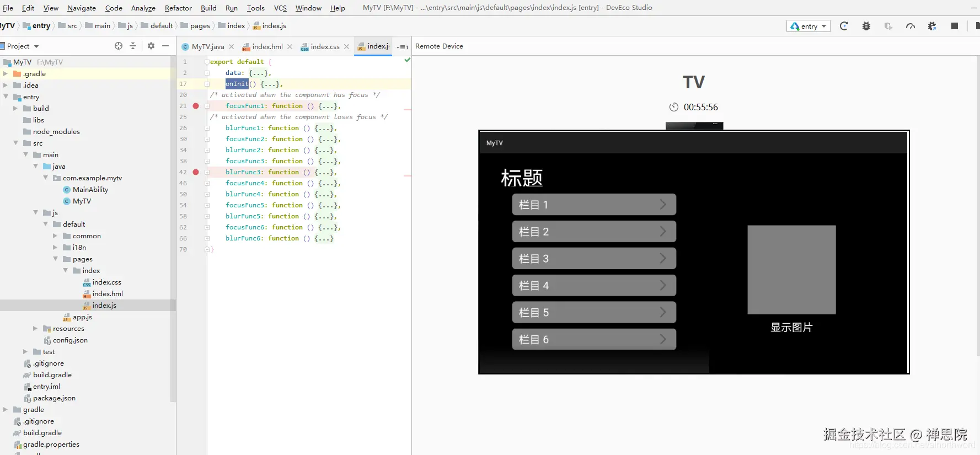
Task: Select the 栏目 3 list item in preview
Action: 594,259
